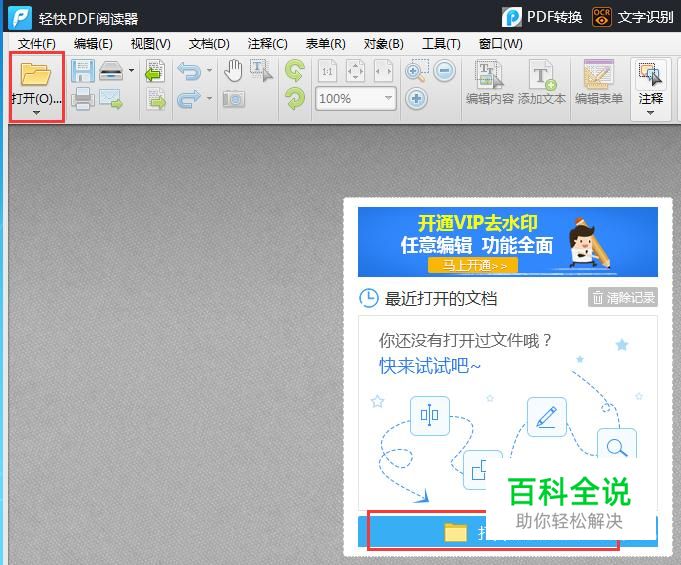Open the 对象(B) menu

383,44
